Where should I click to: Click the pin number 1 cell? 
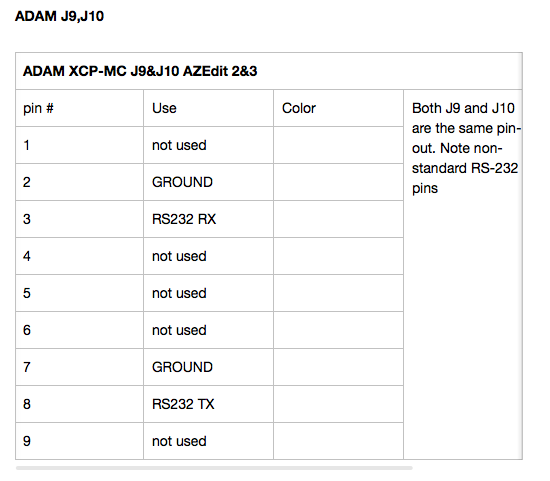coord(80,145)
